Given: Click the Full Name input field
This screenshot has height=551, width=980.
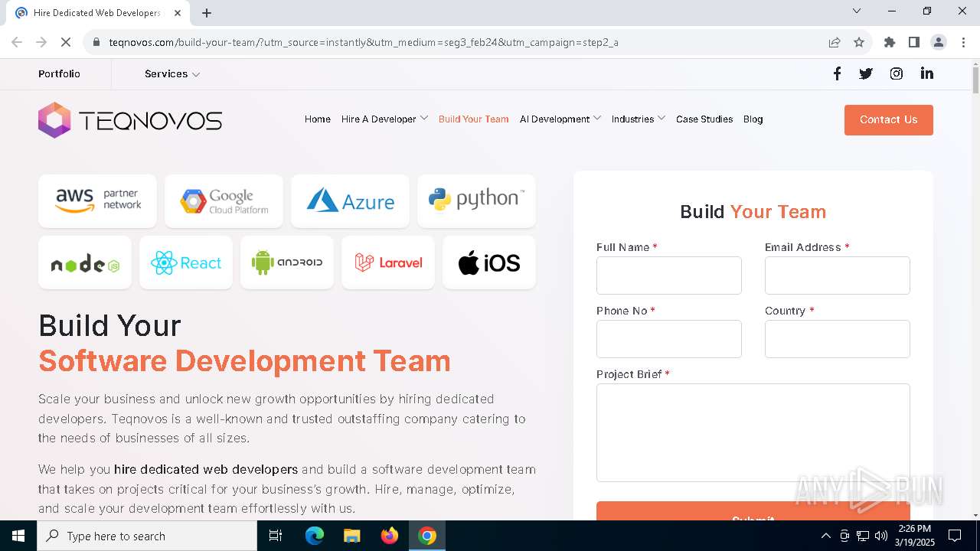Looking at the screenshot, I should point(669,275).
